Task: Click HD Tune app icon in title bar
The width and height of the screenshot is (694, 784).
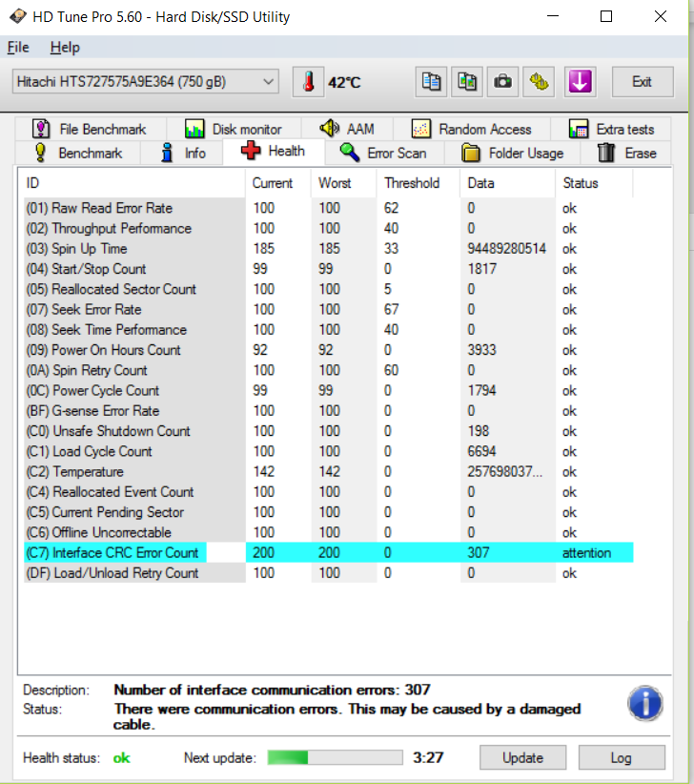Action: tap(18, 16)
